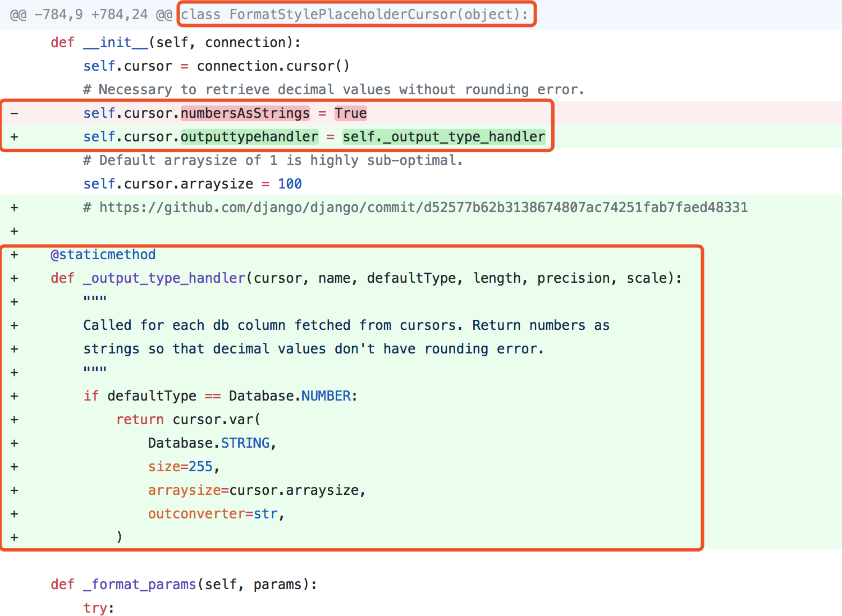
Task: Click the plus marker beside @staticmethod
Action: 14,254
